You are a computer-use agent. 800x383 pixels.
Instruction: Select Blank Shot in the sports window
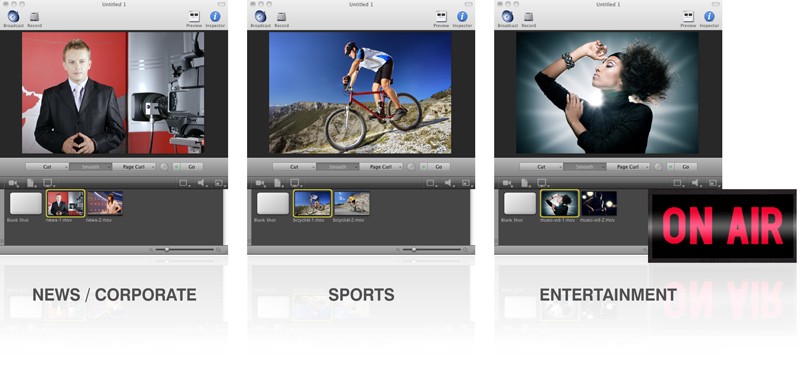[272, 203]
